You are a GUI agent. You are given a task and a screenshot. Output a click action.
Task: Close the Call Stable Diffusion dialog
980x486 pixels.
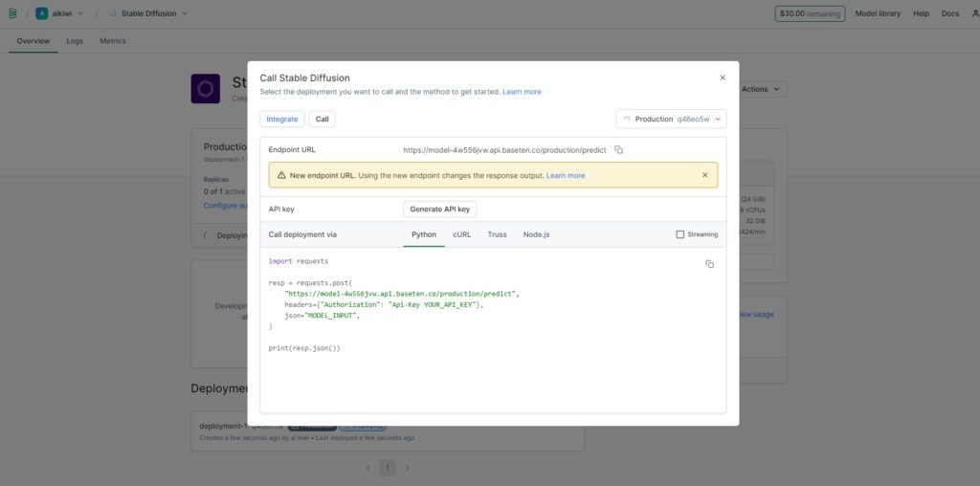click(723, 77)
